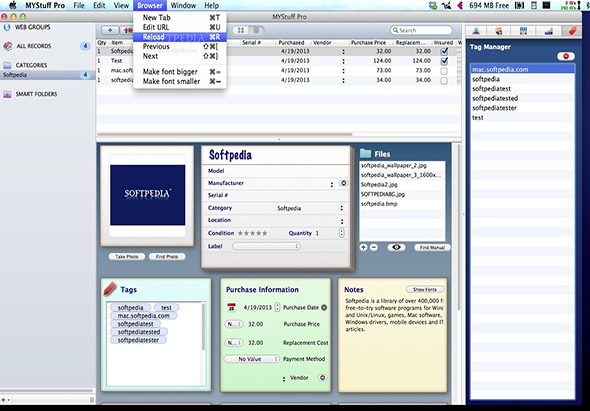Click Show Fonts in Notes
Viewport: 590px width, 411px height.
tap(424, 289)
